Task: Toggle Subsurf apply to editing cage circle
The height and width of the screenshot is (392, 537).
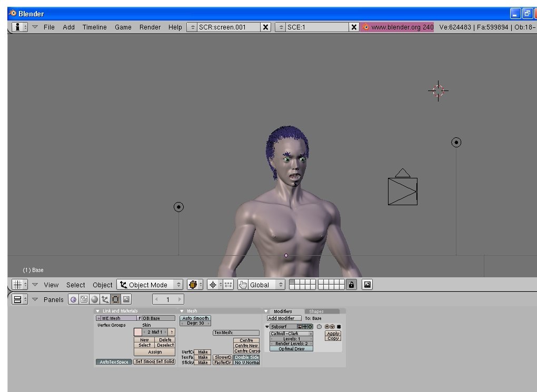Action: (x=319, y=327)
